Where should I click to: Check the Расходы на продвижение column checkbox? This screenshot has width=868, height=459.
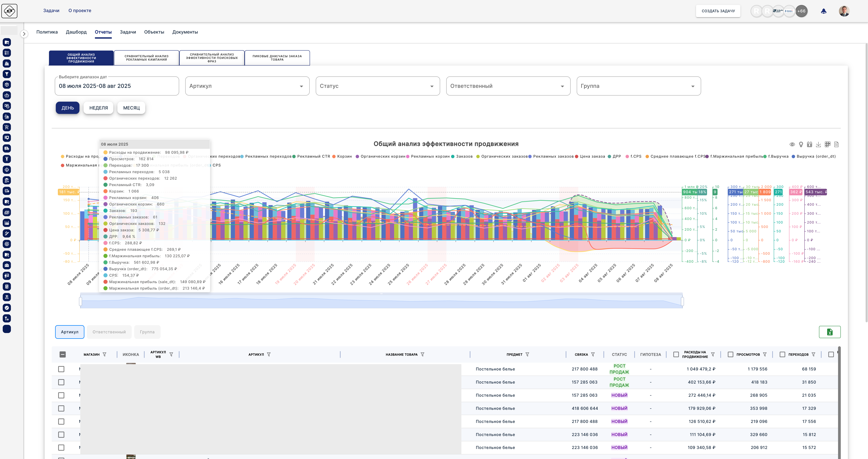pyautogui.click(x=676, y=354)
